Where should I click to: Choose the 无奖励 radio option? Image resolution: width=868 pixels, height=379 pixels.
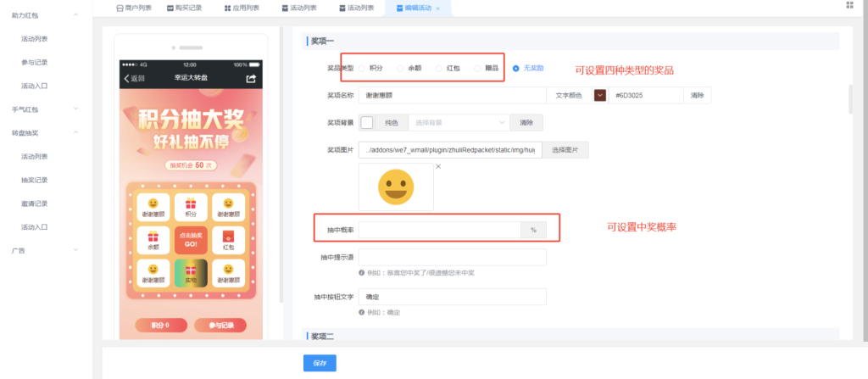point(516,67)
